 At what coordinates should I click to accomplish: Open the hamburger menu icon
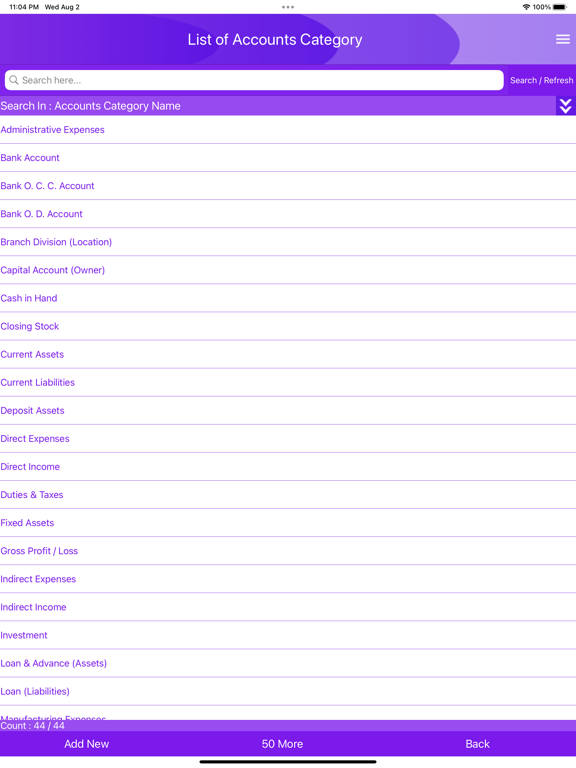562,39
